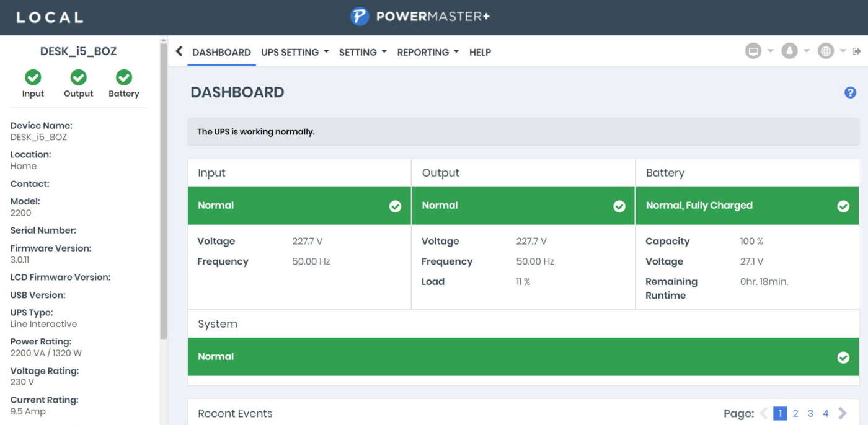The height and width of the screenshot is (425, 868).
Task: Jump to Recent Events page 4
Action: pyautogui.click(x=826, y=413)
